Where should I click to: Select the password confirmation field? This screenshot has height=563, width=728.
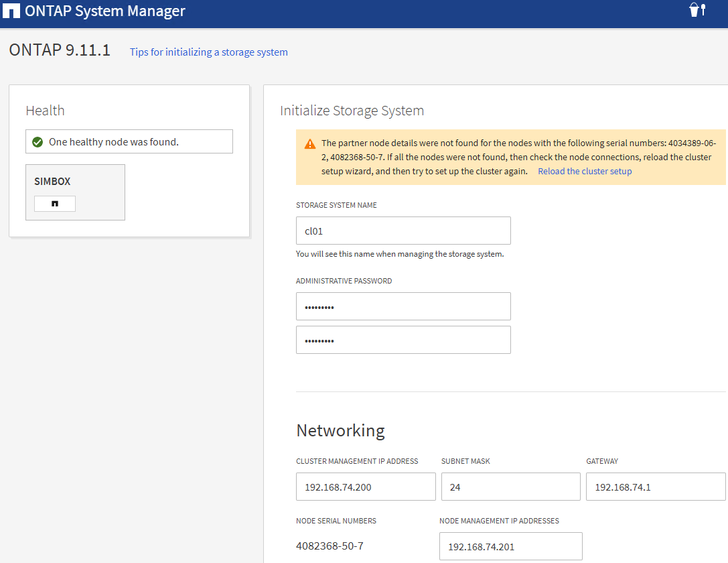(403, 340)
